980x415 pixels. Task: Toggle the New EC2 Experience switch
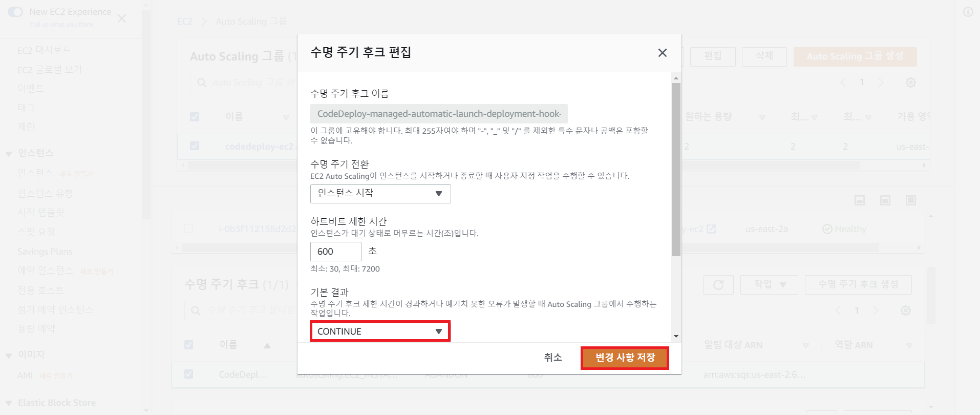point(15,12)
